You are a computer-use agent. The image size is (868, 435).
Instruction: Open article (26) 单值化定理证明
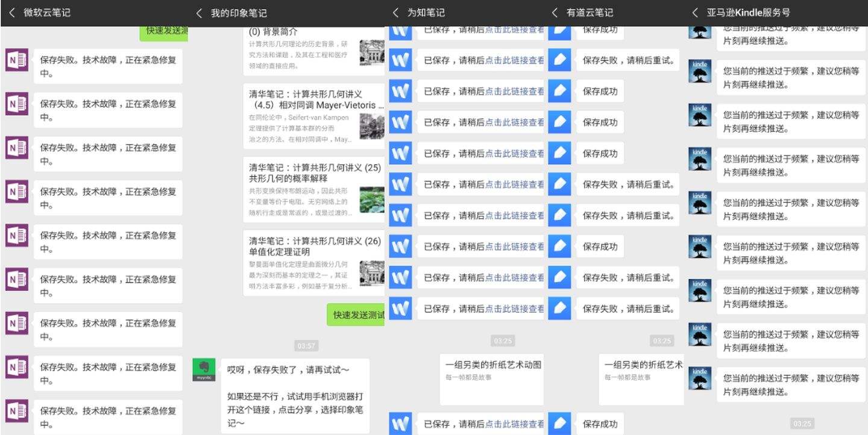tap(315, 263)
